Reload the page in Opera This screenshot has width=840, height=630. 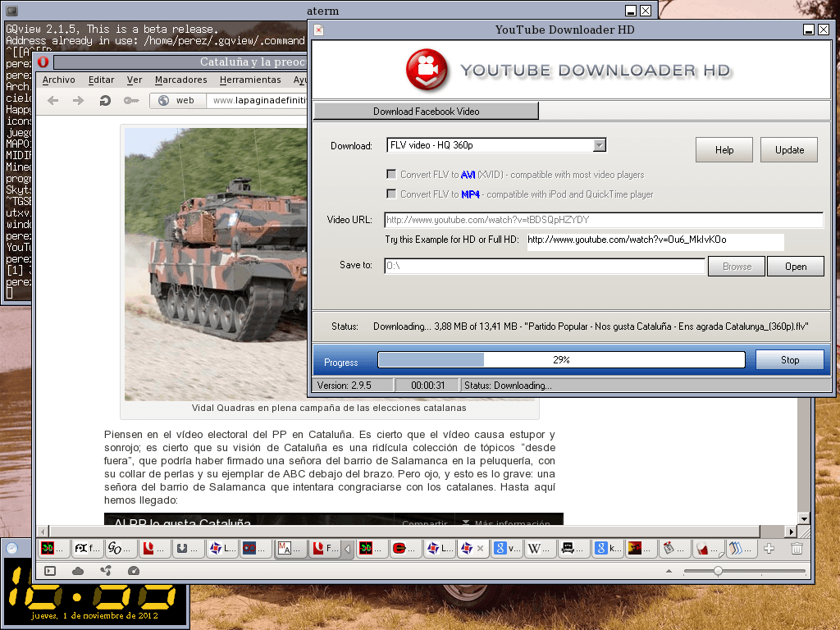(105, 100)
